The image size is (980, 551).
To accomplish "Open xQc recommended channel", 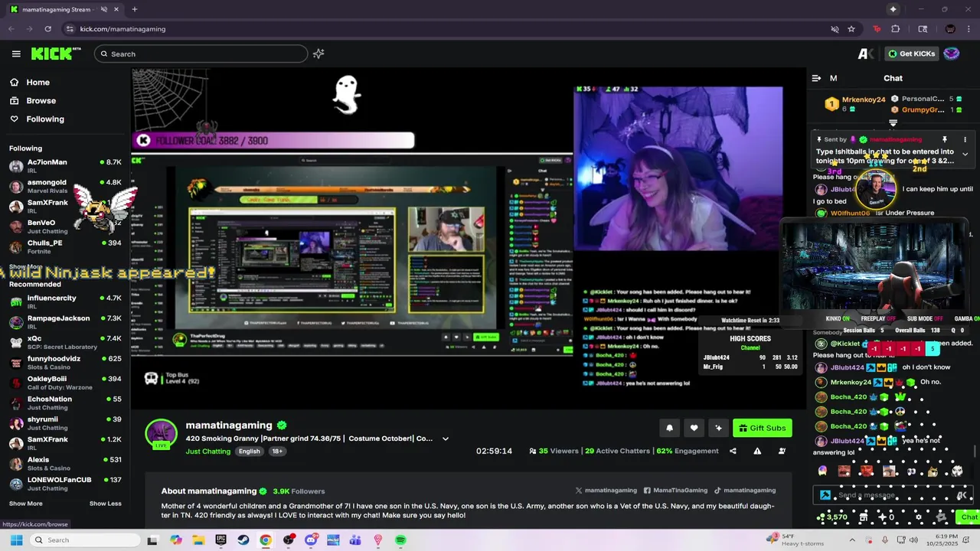I will point(65,342).
